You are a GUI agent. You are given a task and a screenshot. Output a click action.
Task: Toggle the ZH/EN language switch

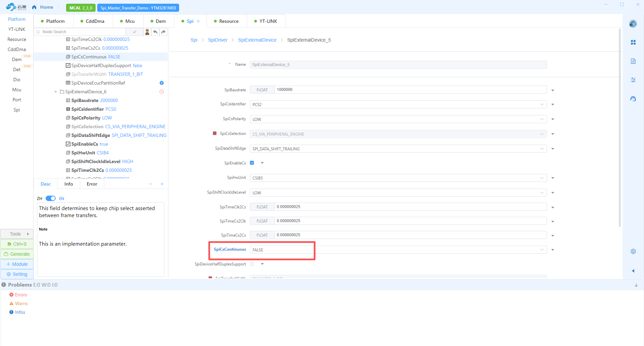[x=51, y=198]
